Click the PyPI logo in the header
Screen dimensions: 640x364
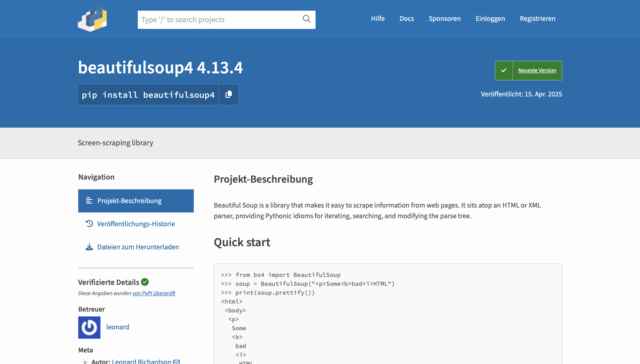pyautogui.click(x=92, y=19)
